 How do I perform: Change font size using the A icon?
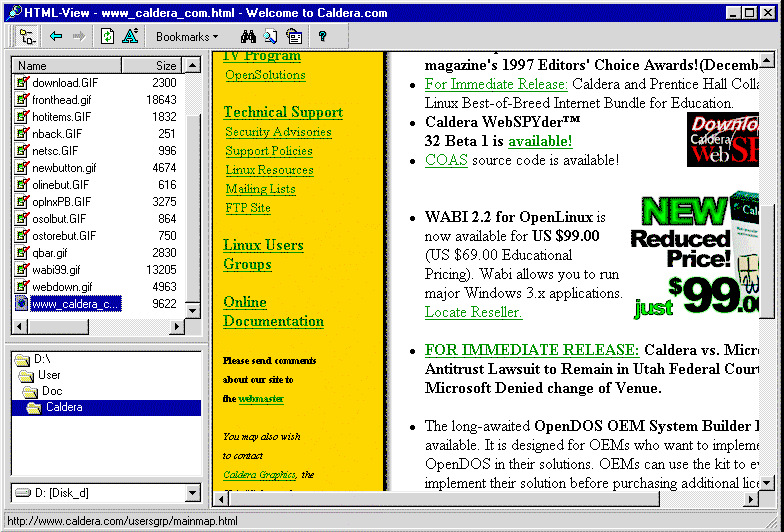click(x=130, y=36)
